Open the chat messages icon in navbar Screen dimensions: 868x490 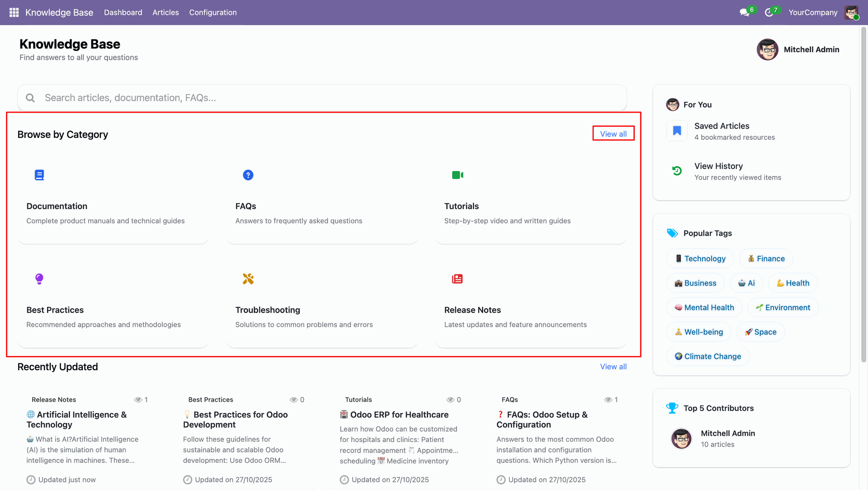point(744,12)
